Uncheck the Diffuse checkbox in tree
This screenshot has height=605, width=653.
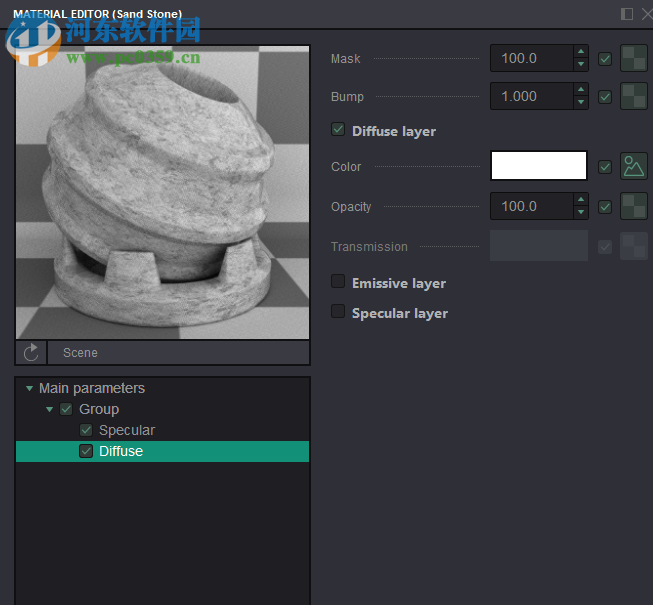click(x=86, y=451)
